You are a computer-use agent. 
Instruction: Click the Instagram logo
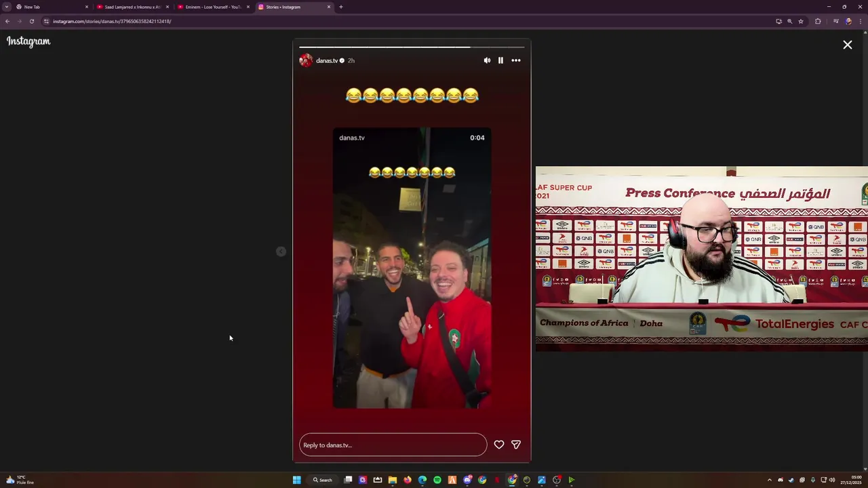point(28,41)
